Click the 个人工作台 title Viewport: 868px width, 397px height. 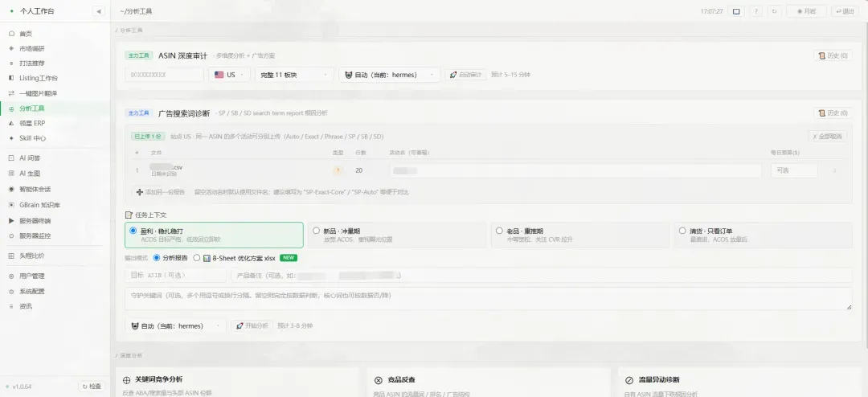pyautogui.click(x=37, y=11)
